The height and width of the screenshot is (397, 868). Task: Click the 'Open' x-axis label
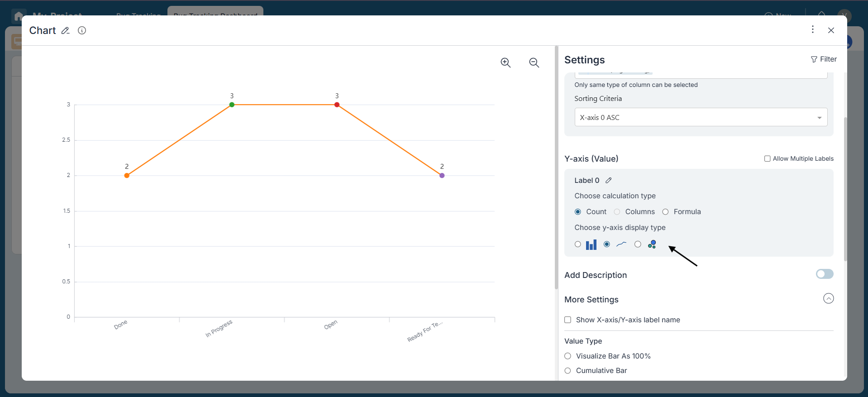tap(331, 325)
